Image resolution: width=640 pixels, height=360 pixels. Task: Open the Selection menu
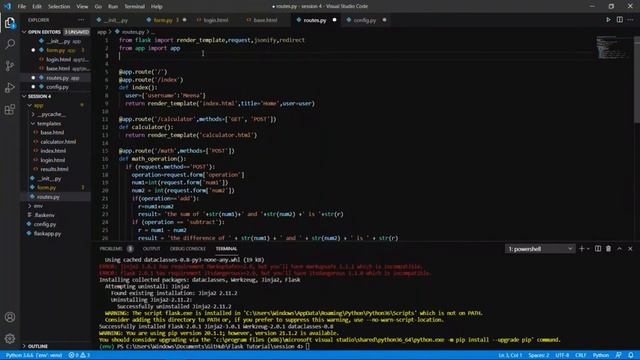59,6
